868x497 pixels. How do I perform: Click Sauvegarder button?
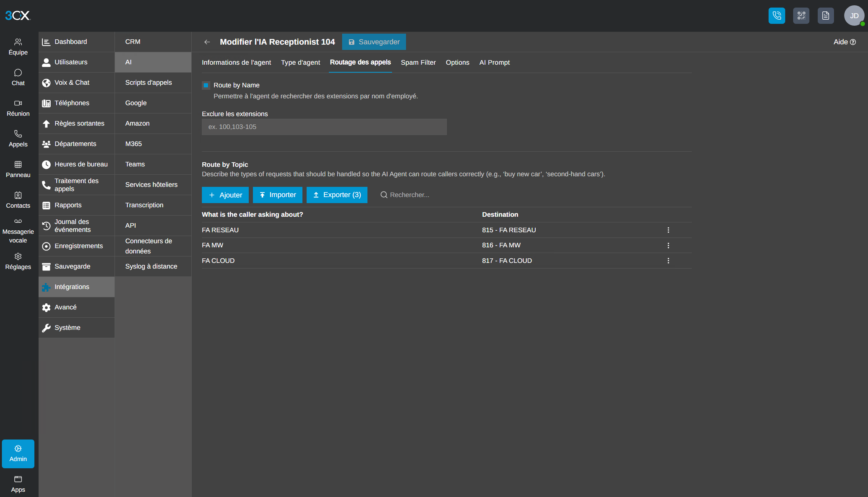tap(374, 42)
